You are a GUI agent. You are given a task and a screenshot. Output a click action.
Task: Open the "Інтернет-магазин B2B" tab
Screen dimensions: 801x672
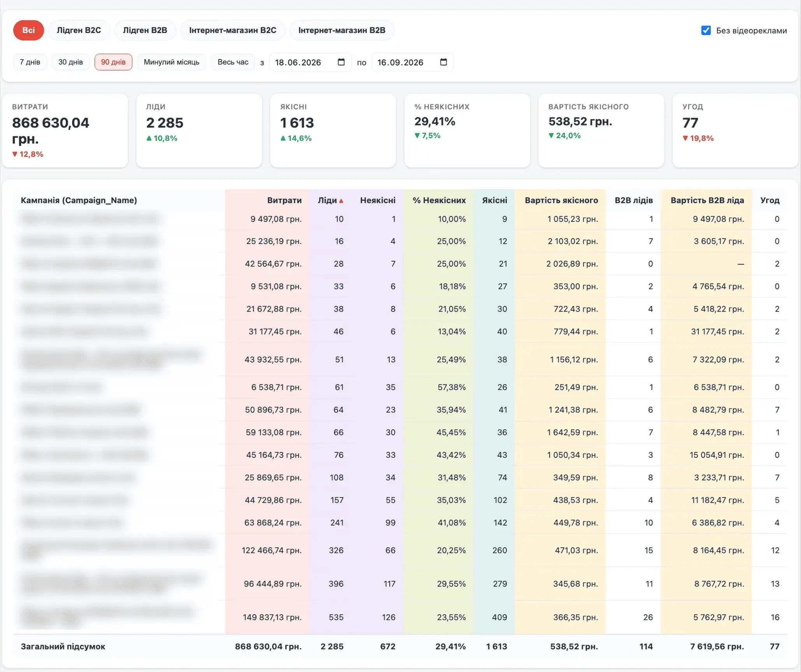click(x=342, y=30)
